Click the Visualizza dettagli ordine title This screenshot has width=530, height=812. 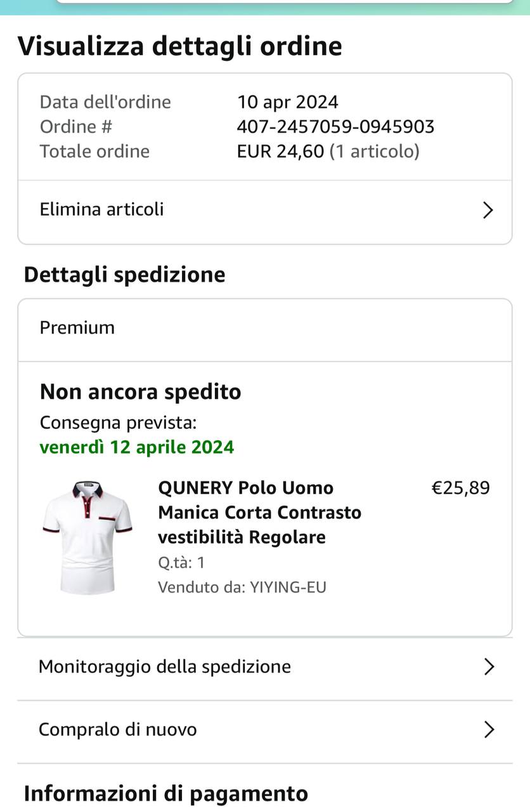point(179,46)
